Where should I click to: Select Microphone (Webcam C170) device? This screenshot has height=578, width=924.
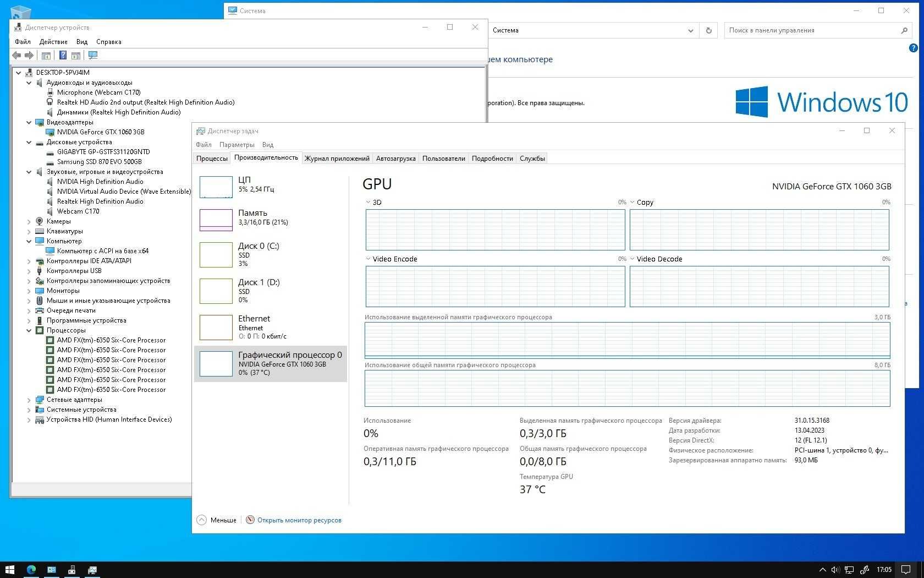99,92
